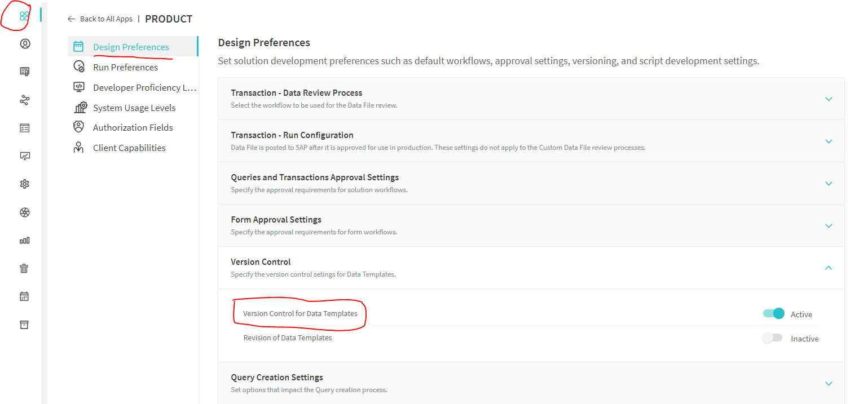
Task: Click the camera aperture icon in sidebar
Action: pos(24,212)
